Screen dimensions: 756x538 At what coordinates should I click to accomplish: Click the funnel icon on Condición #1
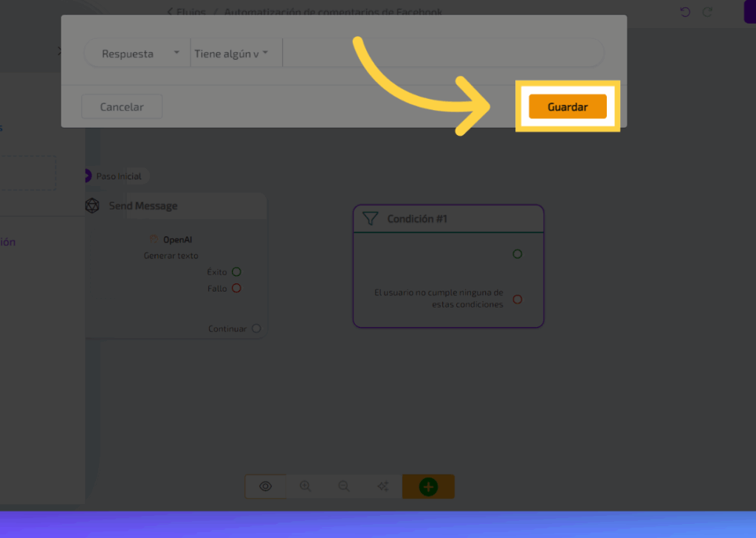(x=371, y=218)
